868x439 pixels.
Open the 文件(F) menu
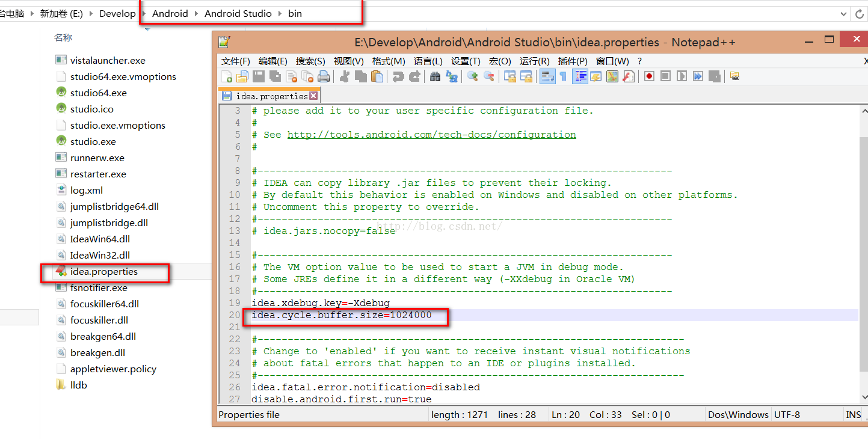click(235, 61)
